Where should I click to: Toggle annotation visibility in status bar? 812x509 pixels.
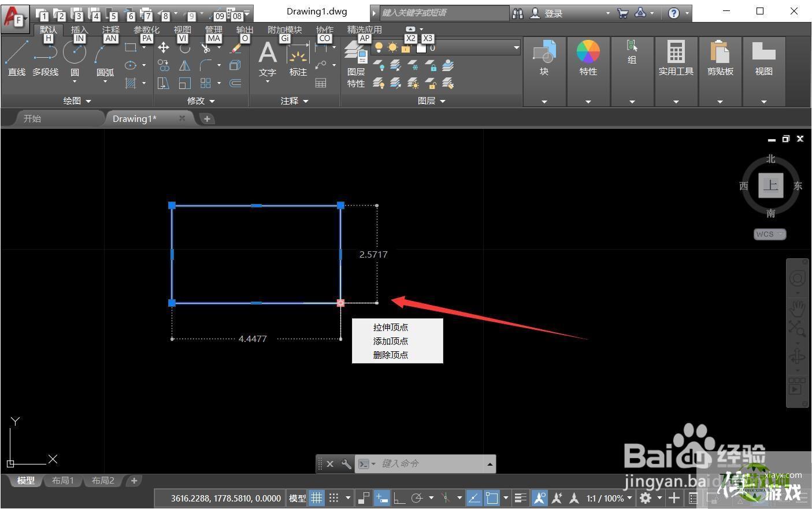[x=539, y=498]
